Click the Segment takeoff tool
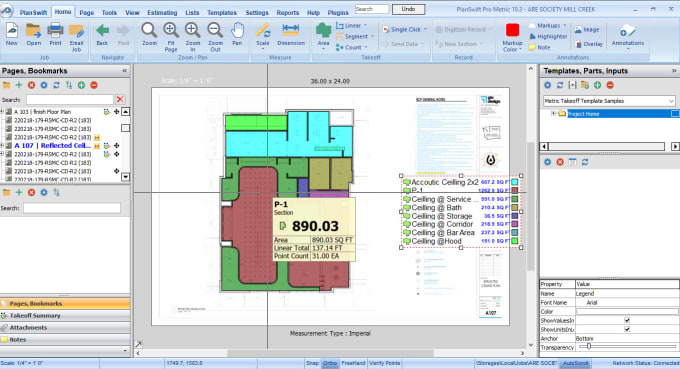Screen dimensions: 680x369 click(x=352, y=36)
